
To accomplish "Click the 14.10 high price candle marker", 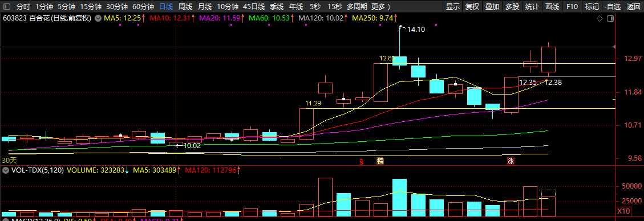I will click(416, 29).
